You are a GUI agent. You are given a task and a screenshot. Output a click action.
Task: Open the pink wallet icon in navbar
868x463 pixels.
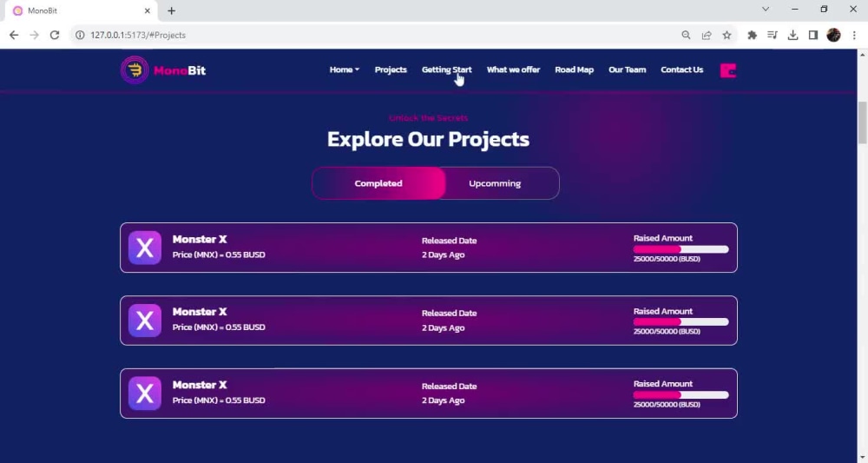coord(728,70)
